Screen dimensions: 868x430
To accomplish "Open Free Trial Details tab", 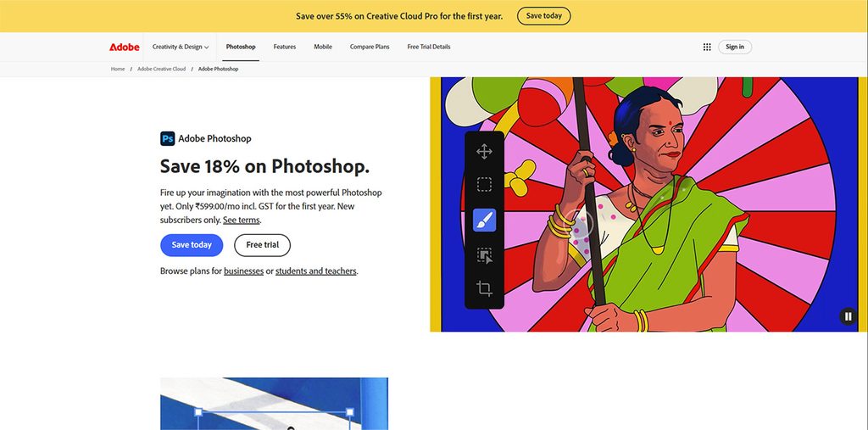I will (428, 47).
